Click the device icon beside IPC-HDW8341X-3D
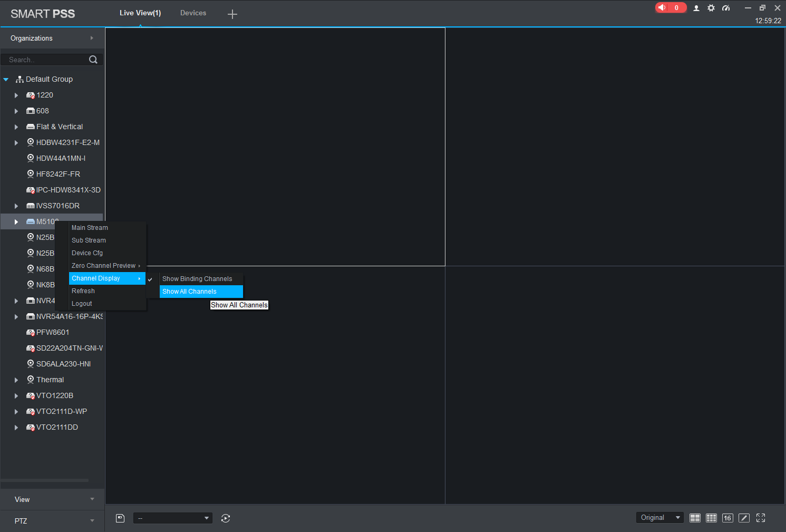Image resolution: width=786 pixels, height=532 pixels. tap(31, 190)
